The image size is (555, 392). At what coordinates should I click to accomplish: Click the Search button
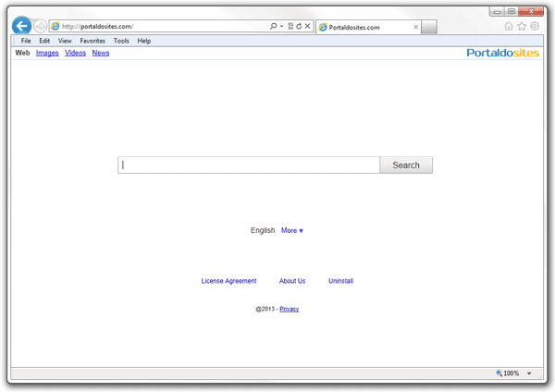point(406,165)
